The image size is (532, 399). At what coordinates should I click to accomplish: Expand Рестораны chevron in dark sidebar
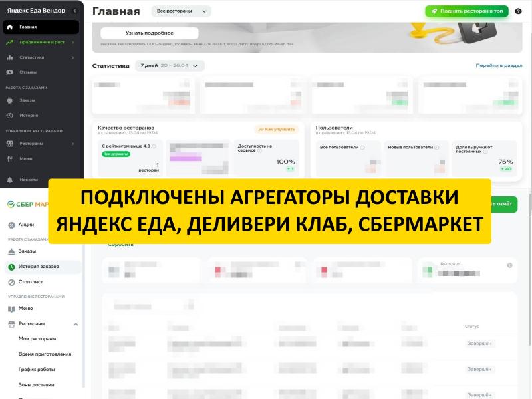coord(73,144)
